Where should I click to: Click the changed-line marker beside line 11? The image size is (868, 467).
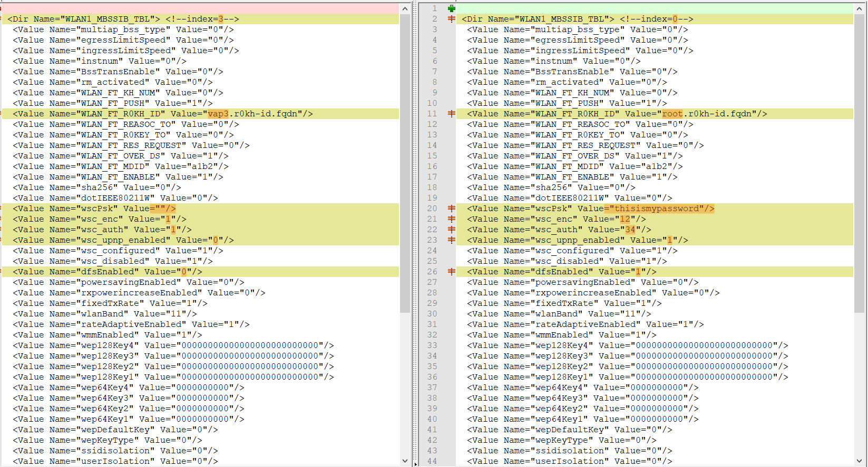(x=451, y=114)
